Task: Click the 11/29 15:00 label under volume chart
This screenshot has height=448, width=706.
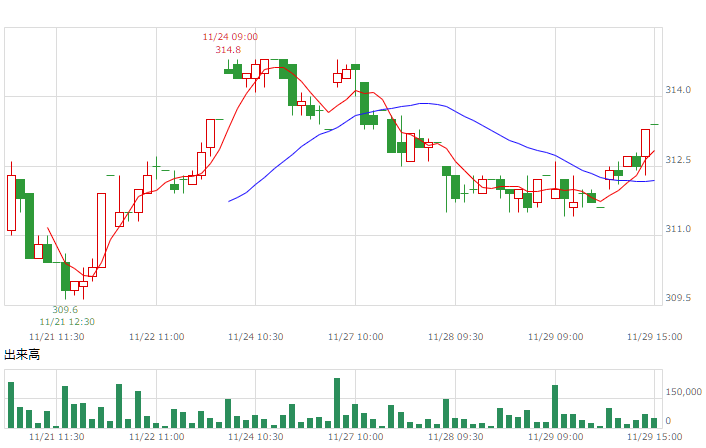Action: coord(655,437)
